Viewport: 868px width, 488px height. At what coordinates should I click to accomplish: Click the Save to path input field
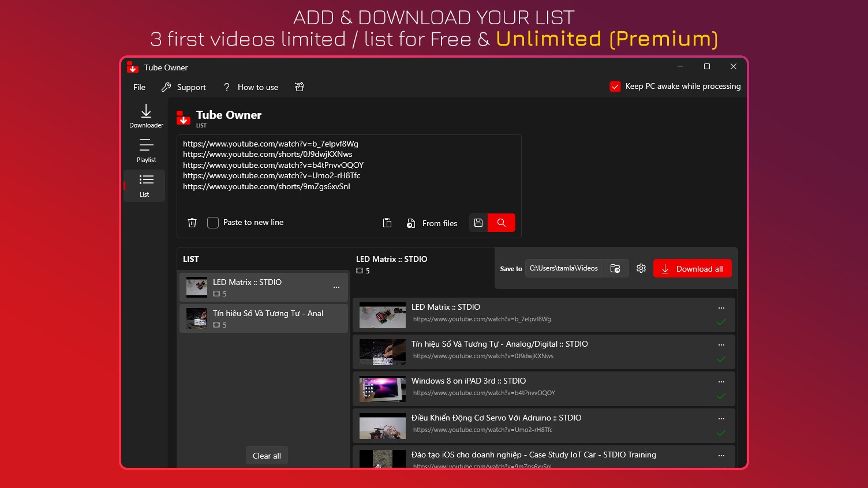click(563, 268)
